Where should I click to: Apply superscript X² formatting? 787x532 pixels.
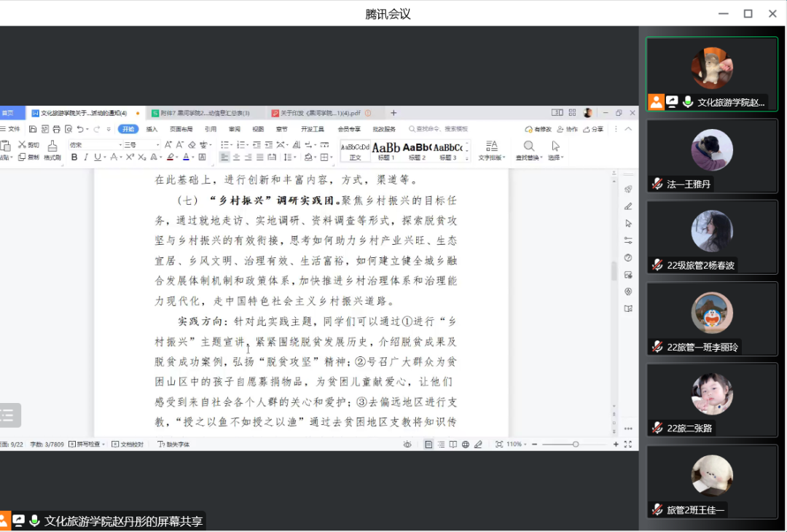(130, 157)
